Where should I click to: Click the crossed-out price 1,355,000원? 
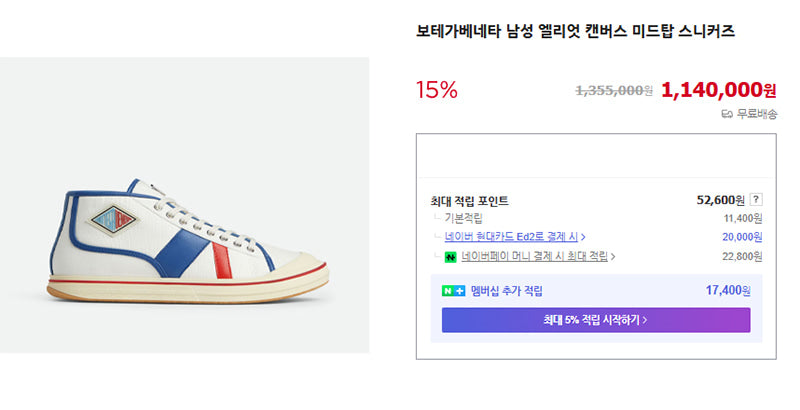[614, 91]
